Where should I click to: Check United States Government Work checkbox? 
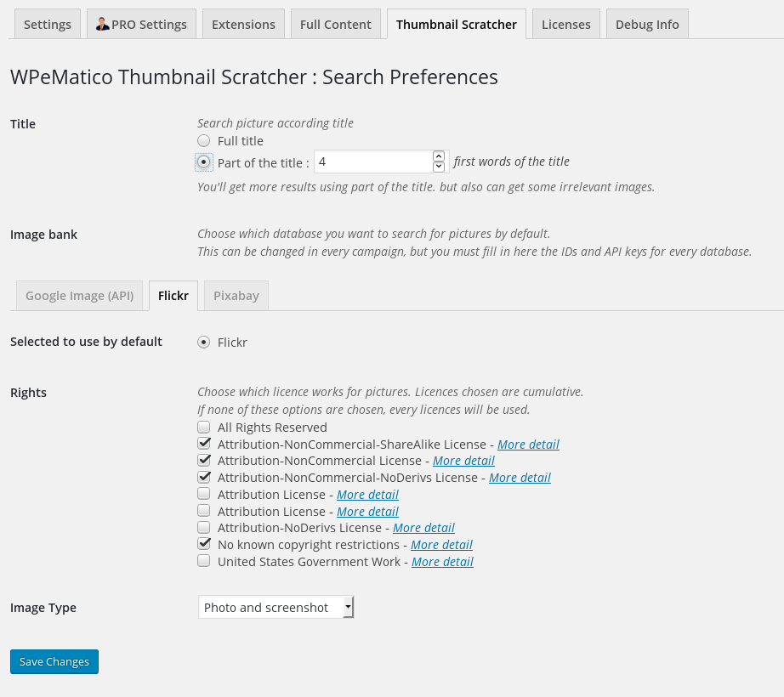[x=203, y=561]
